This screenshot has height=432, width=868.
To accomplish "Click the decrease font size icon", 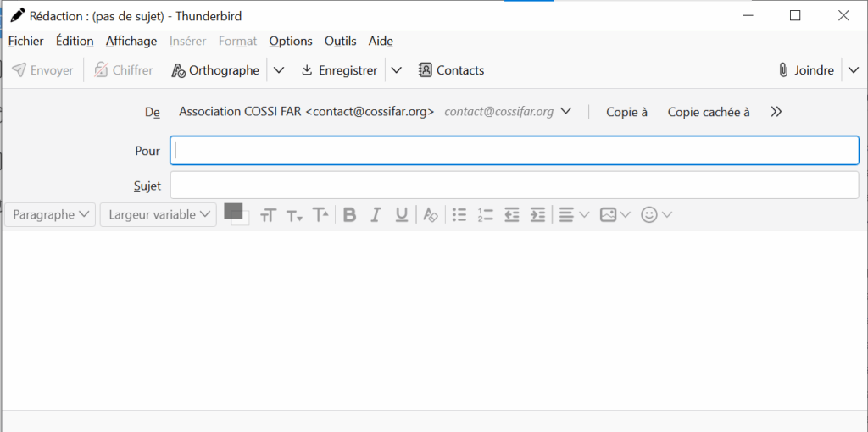I will [x=294, y=215].
